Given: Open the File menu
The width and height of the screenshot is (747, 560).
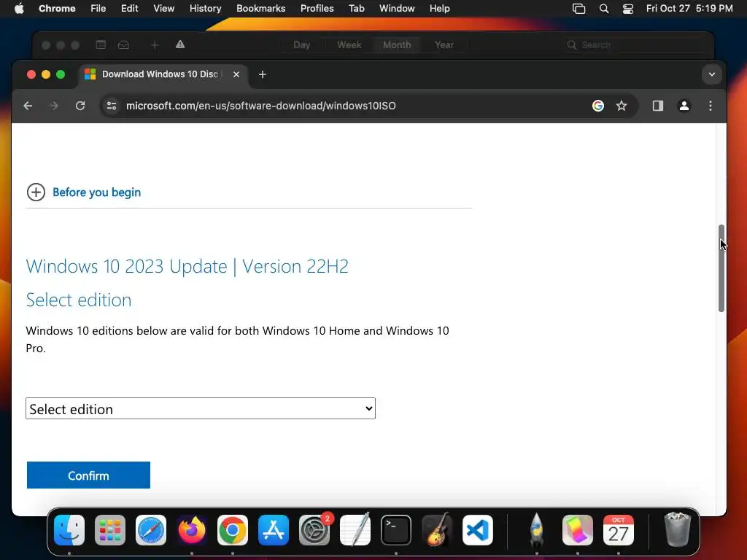Looking at the screenshot, I should click(98, 9).
